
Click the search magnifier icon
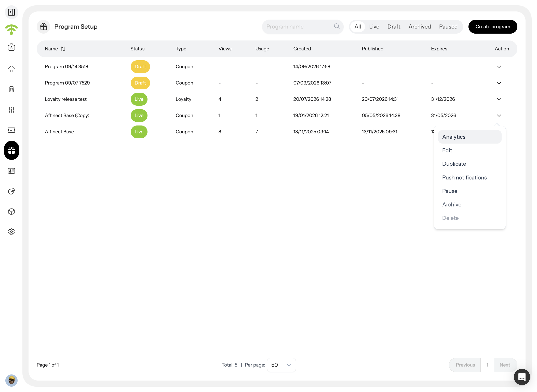337,26
